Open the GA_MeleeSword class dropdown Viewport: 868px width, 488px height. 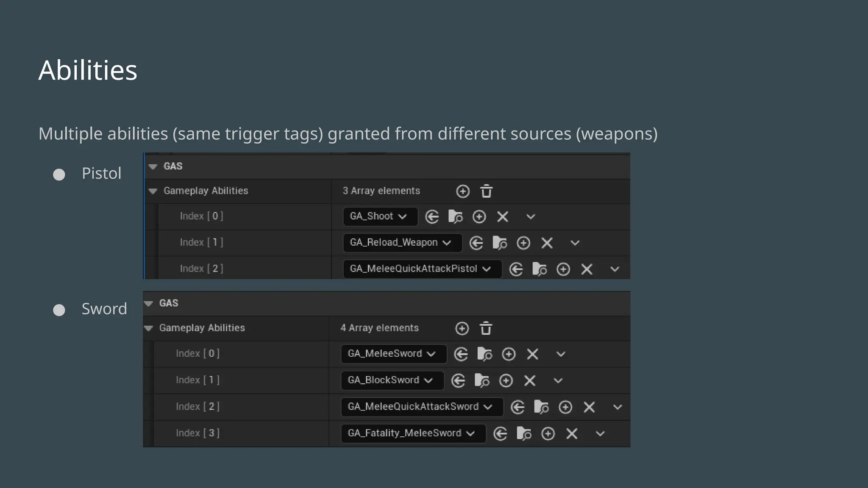394,354
